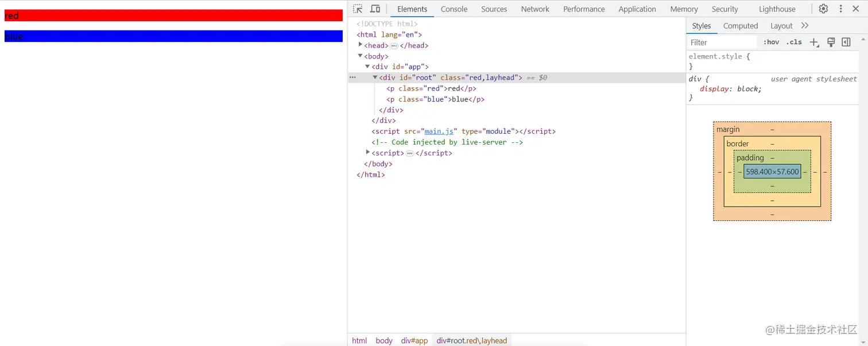The image size is (868, 346).
Task: Click the blue paragraph bar in page
Action: click(173, 36)
